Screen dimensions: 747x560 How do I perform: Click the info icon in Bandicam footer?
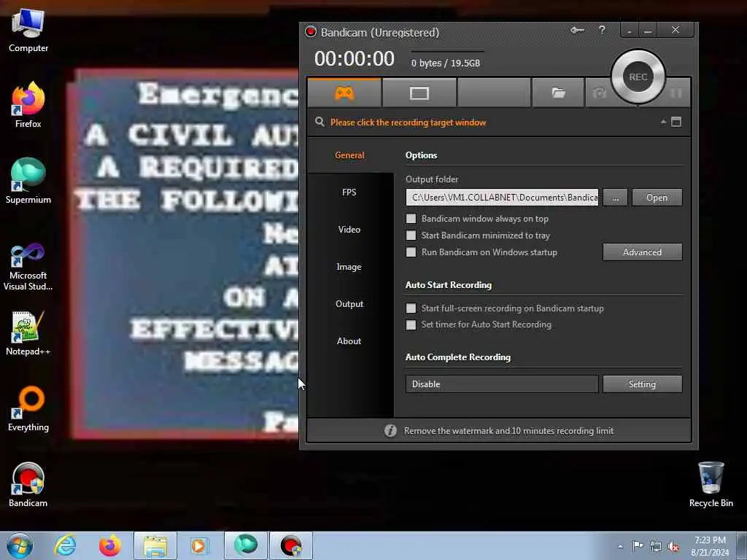[x=390, y=430]
